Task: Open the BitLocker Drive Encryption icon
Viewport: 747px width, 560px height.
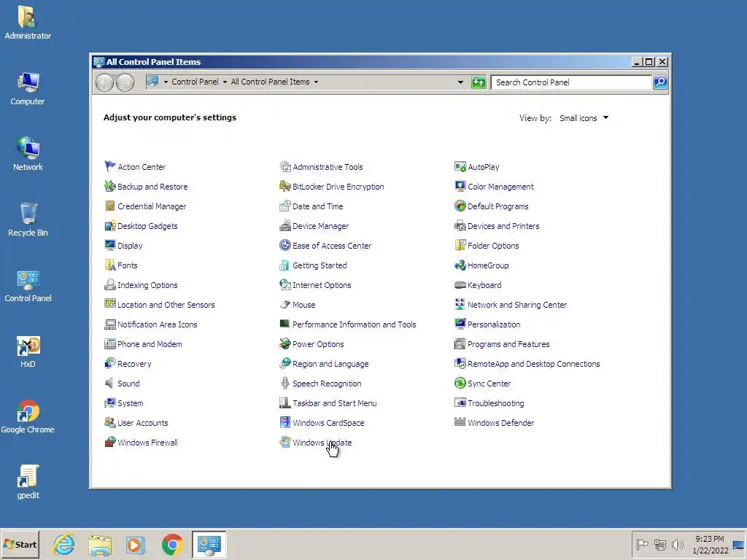Action: pos(285,186)
